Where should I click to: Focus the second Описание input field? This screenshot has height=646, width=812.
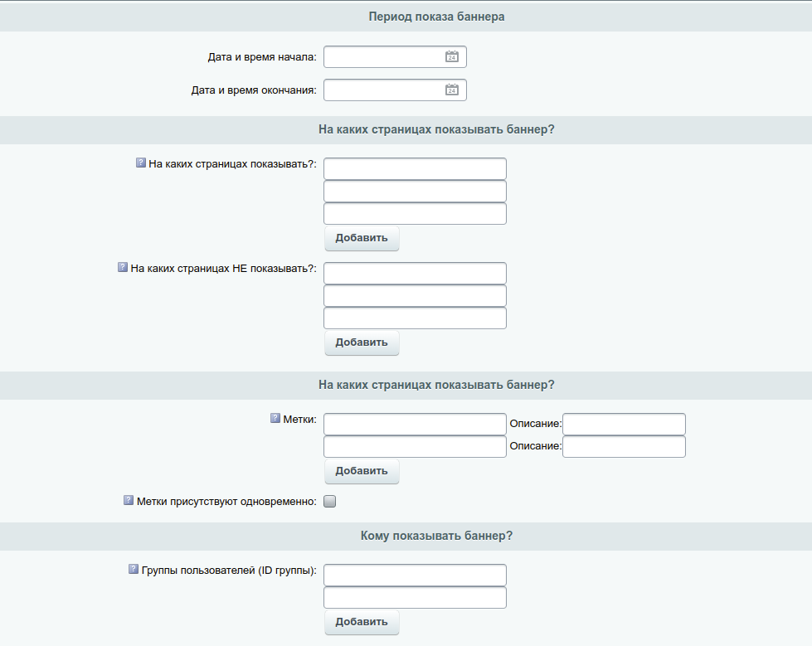point(624,446)
